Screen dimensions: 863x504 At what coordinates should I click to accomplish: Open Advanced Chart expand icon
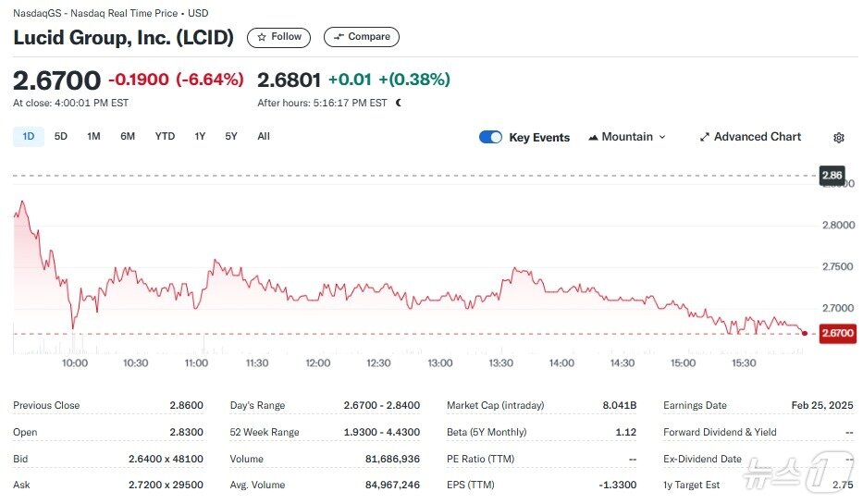(705, 137)
